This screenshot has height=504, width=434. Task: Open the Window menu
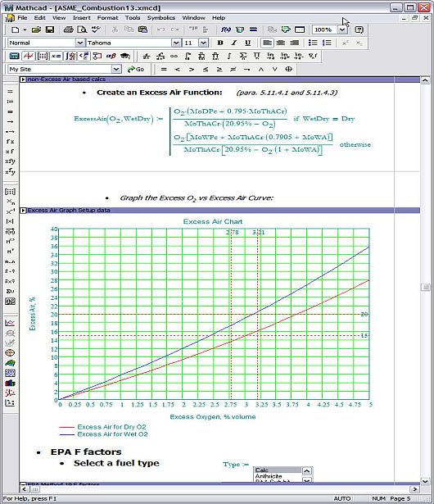193,18
